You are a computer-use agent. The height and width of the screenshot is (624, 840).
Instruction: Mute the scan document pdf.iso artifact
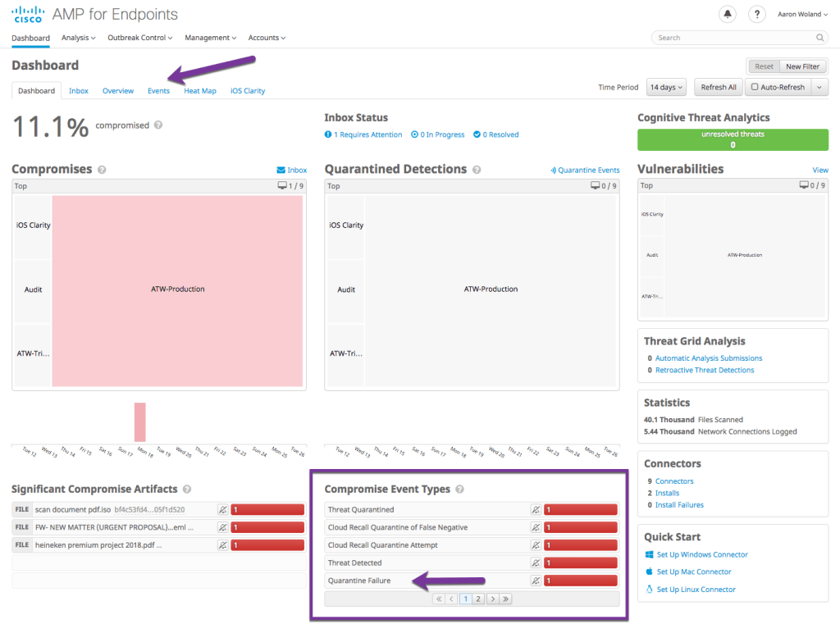click(x=222, y=510)
